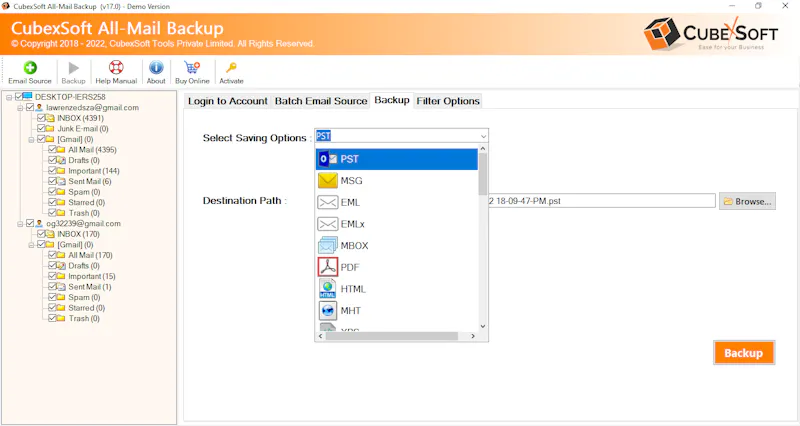Click the Drafts (0) folder icon under lawrenzedsza
Viewport: 800px width, 426px height.
pyautogui.click(x=61, y=160)
